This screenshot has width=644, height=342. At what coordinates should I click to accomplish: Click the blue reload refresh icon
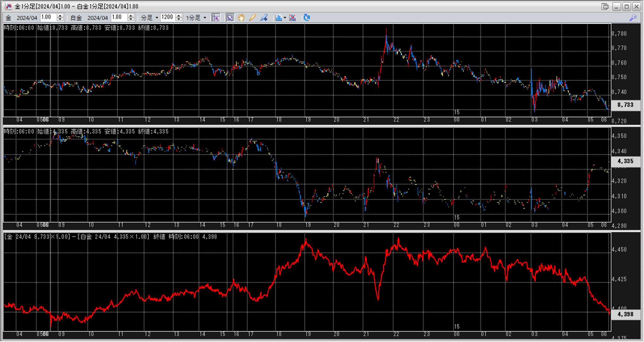point(307,18)
